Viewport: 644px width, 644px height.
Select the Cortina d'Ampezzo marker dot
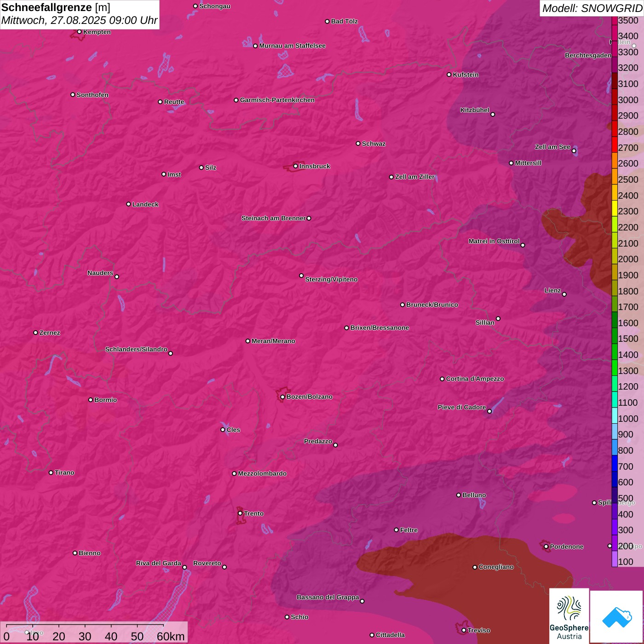coord(442,379)
